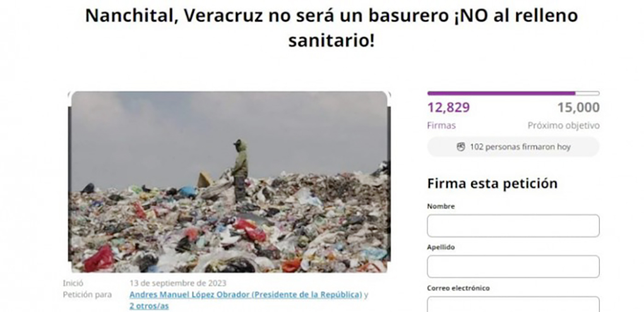Click the 'Apellido' field label

[441, 248]
